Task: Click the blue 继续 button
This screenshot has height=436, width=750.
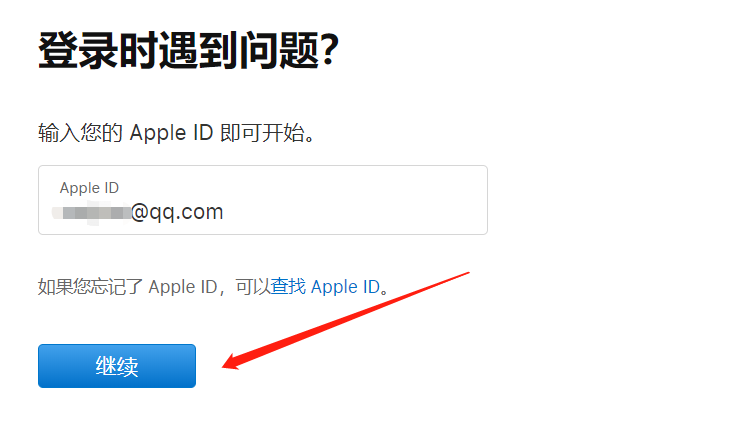Action: (x=117, y=366)
